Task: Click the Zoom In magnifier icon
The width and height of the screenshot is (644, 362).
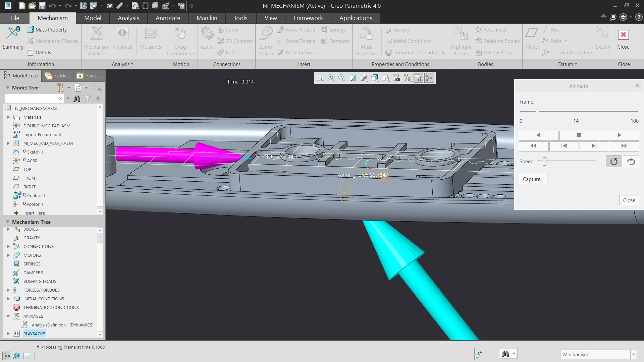Action: click(x=331, y=78)
